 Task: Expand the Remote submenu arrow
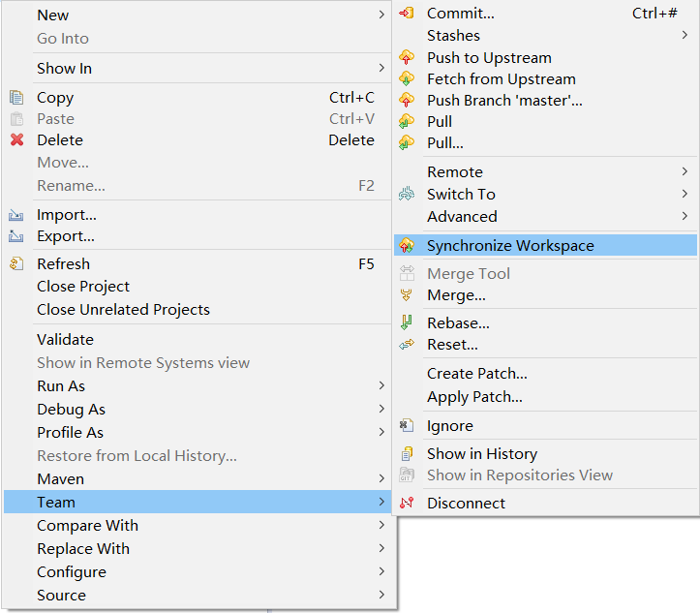(685, 171)
